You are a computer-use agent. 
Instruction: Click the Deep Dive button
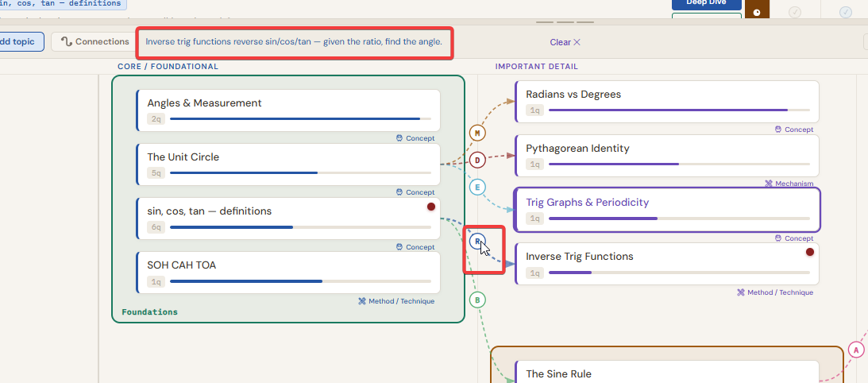(706, 4)
